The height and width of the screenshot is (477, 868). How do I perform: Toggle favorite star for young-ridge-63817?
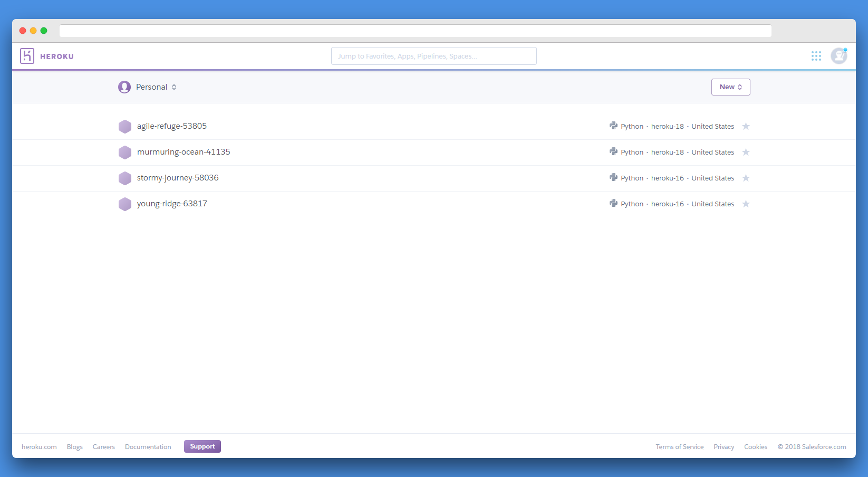[746, 204]
